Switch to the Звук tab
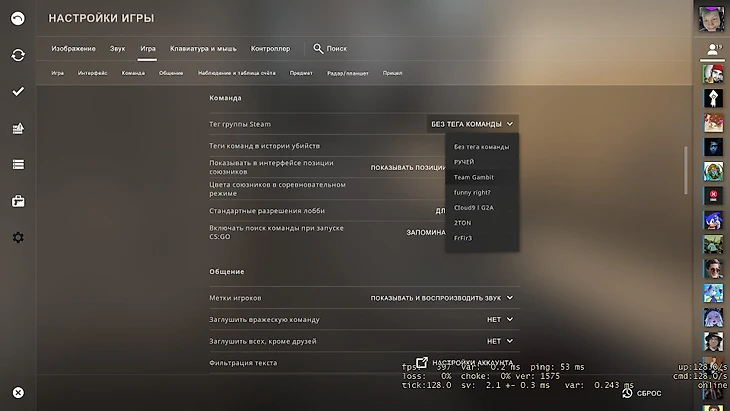Viewport: 730px width, 411px height. pyautogui.click(x=117, y=48)
